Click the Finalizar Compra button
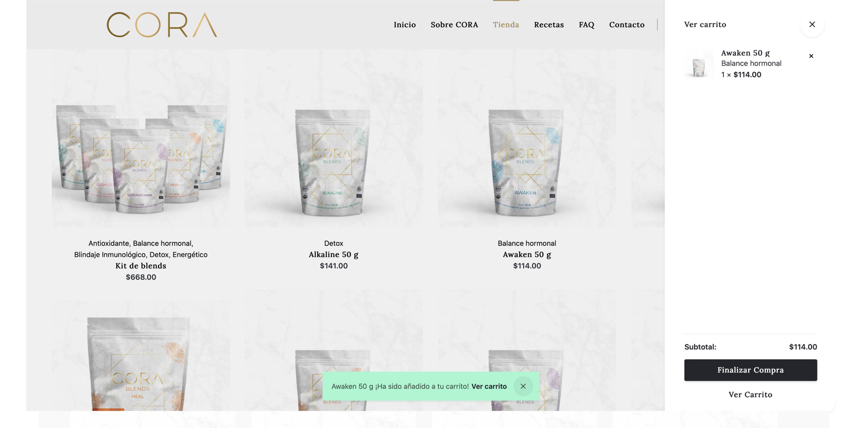This screenshot has height=428, width=868. [750, 370]
